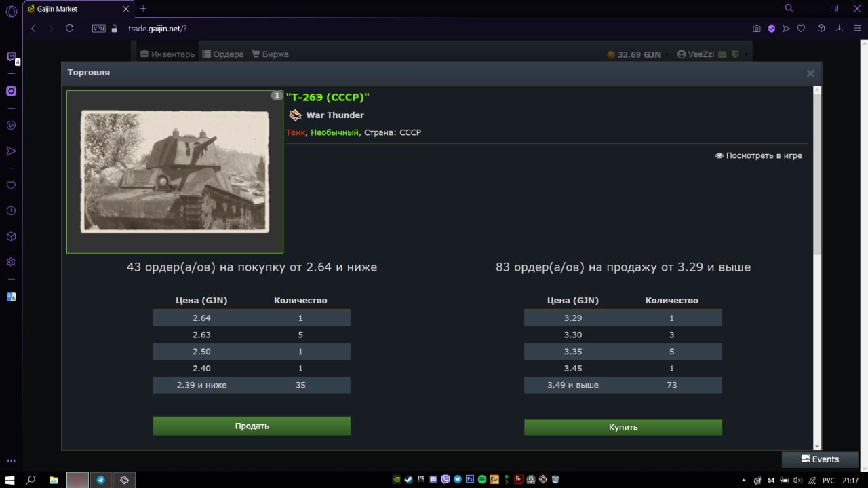Open Spotify from the tray icons

coord(482,480)
